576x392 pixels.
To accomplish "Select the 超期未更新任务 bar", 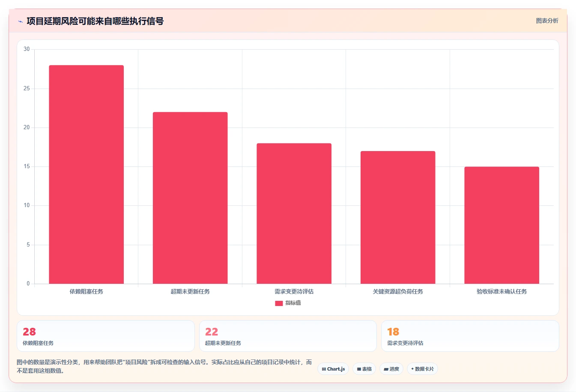I will [190, 198].
